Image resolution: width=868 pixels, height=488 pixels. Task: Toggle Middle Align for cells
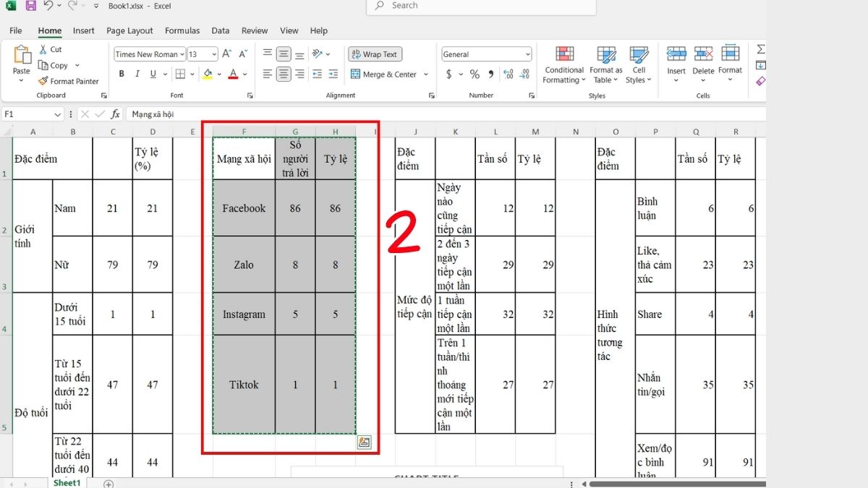(x=284, y=54)
